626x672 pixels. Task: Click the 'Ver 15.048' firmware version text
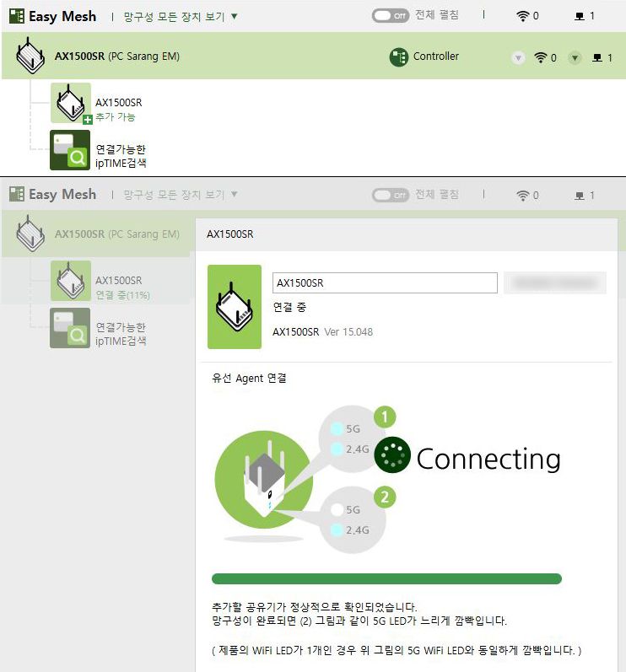tap(348, 332)
